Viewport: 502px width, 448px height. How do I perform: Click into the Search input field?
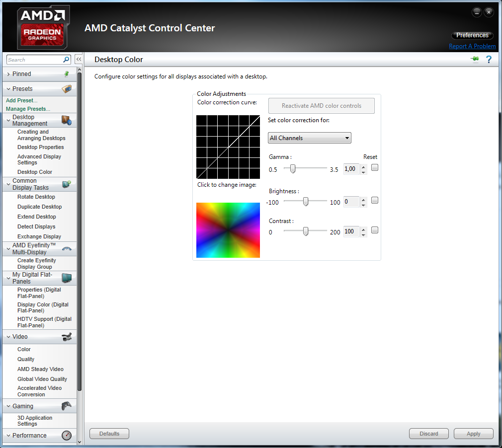[x=35, y=60]
